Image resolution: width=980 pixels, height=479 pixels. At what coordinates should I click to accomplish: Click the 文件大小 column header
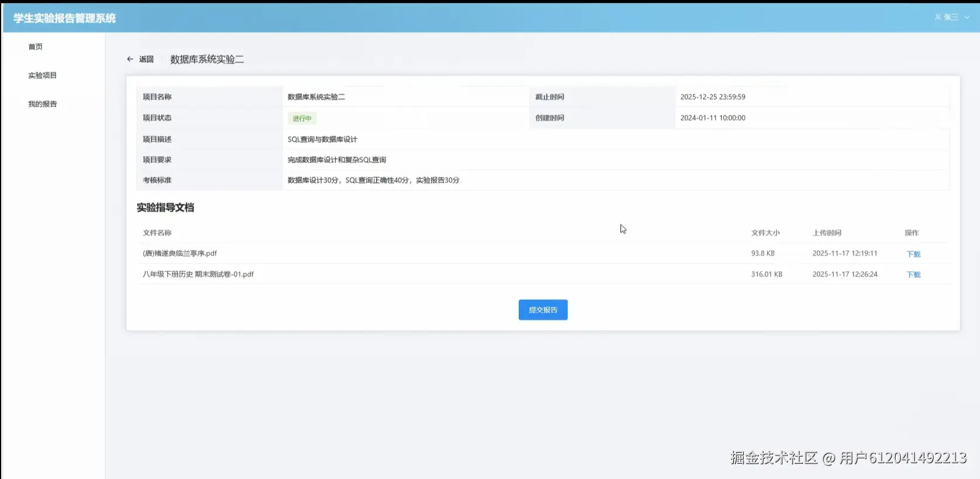(x=765, y=233)
